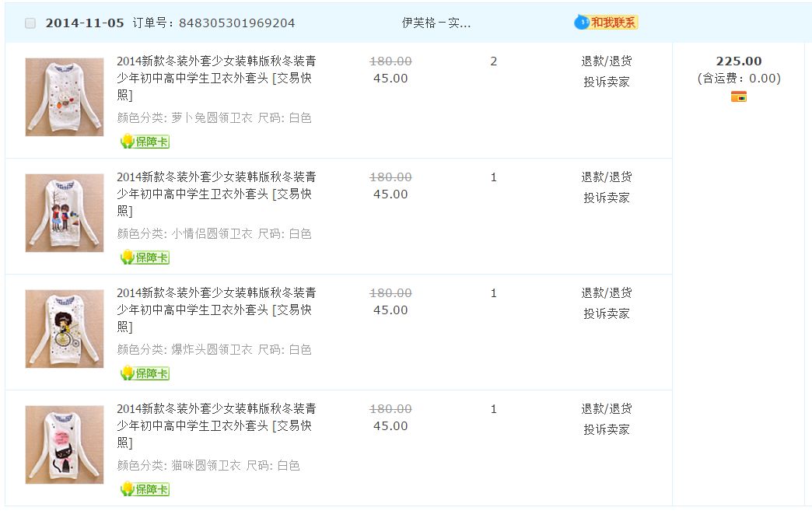Open the couple print sweater thumbnail
This screenshot has width=812, height=511.
click(65, 213)
